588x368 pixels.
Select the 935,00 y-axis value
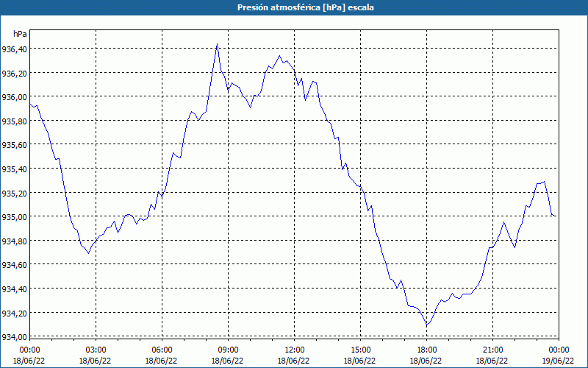(14, 216)
